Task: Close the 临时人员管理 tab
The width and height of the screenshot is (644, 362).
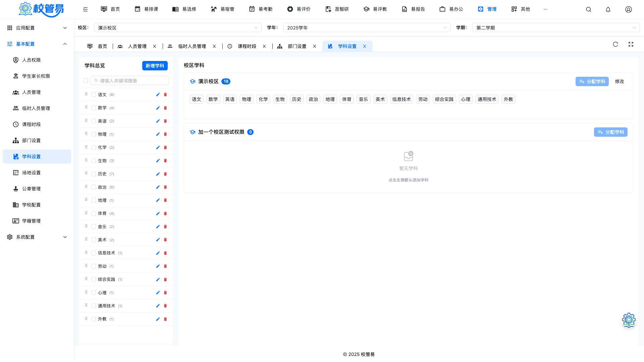Action: (214, 46)
